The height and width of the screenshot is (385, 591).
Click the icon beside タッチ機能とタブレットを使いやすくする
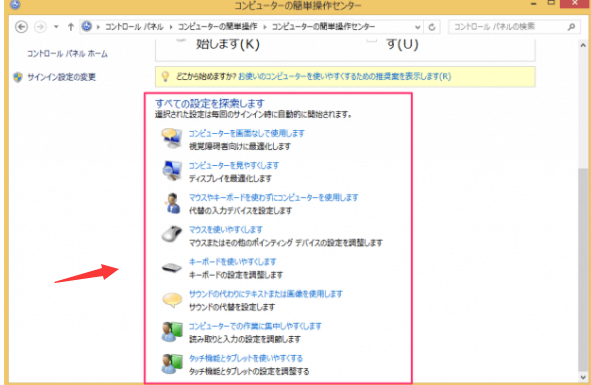click(172, 364)
